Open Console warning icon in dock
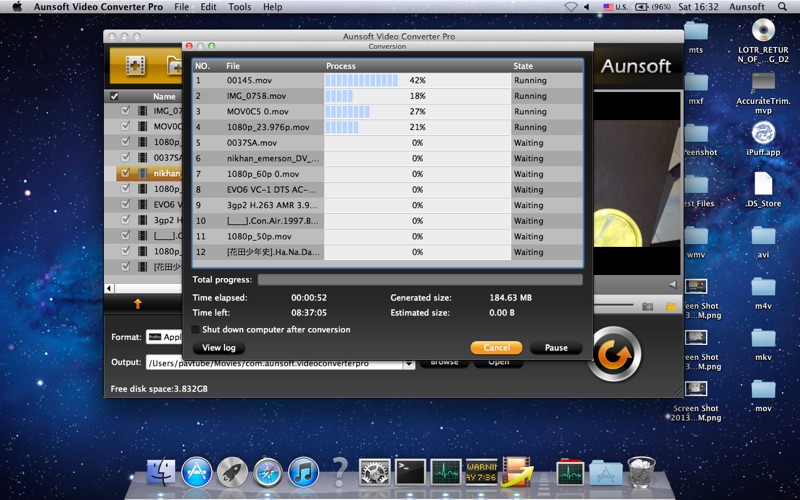The height and width of the screenshot is (500, 800). pyautogui.click(x=481, y=472)
